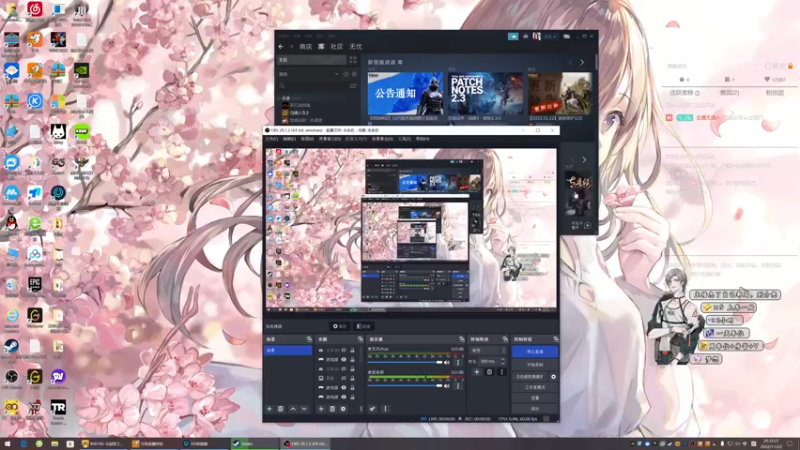The image size is (800, 450).
Task: Open Steam from Windows taskbar
Action: coord(254,444)
